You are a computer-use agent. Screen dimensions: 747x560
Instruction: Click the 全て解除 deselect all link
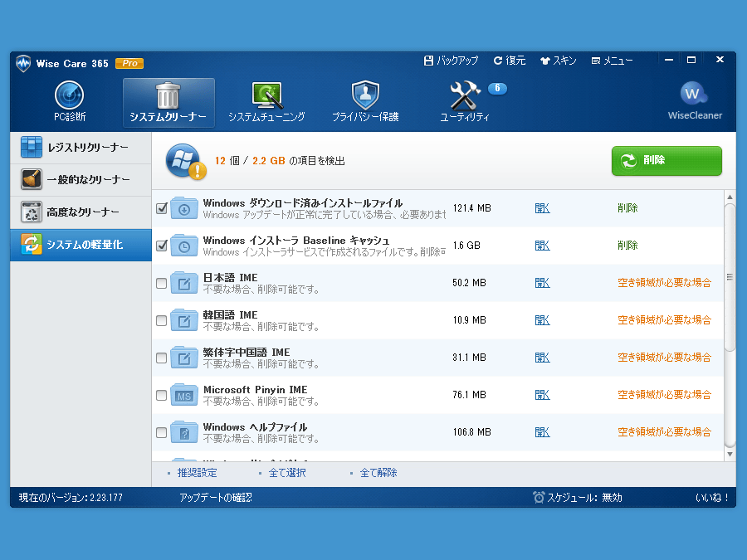coord(378,473)
